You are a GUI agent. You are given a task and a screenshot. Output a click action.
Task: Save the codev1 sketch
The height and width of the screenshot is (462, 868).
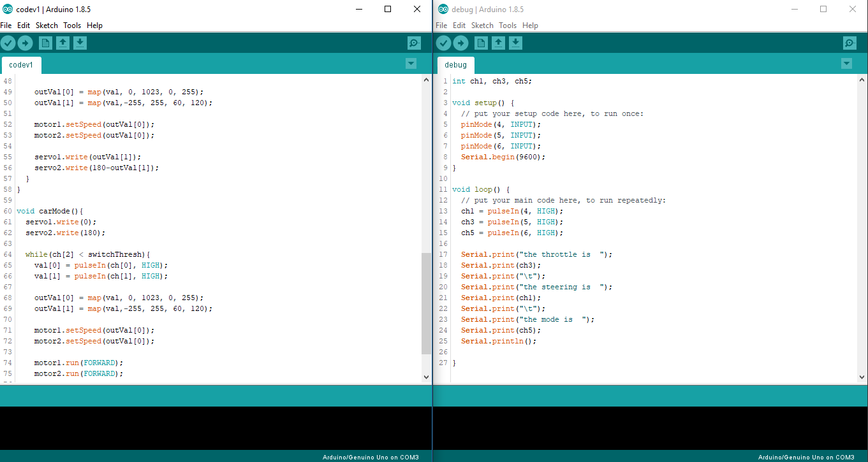80,43
